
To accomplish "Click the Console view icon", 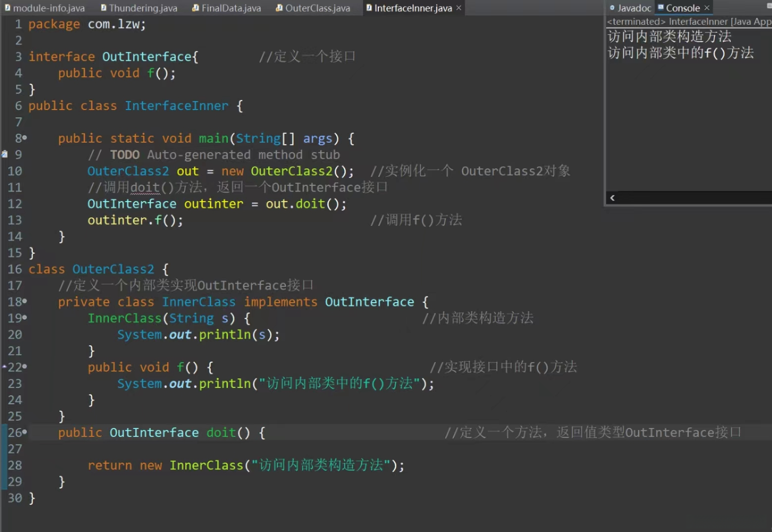I will (x=661, y=7).
